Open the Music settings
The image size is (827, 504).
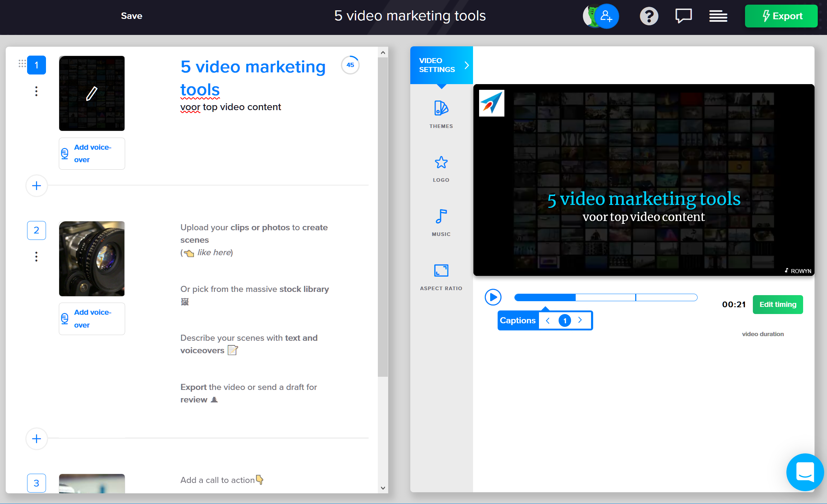pyautogui.click(x=441, y=223)
